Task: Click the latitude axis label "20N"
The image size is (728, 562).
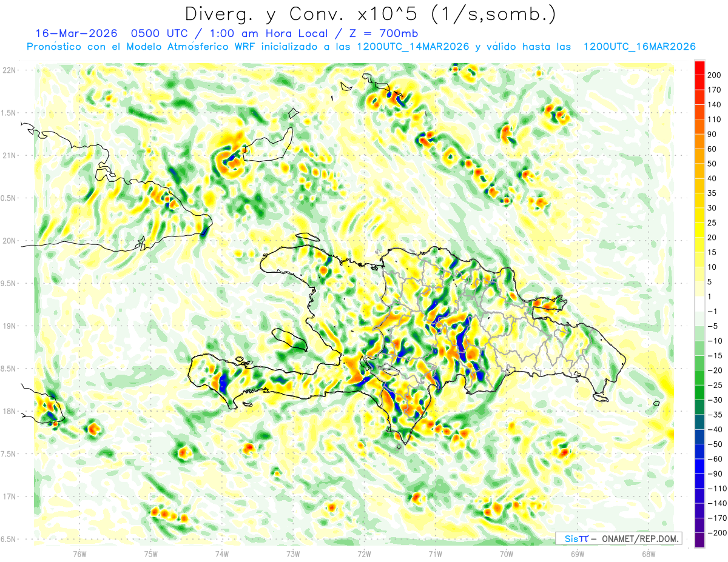Action: point(8,241)
